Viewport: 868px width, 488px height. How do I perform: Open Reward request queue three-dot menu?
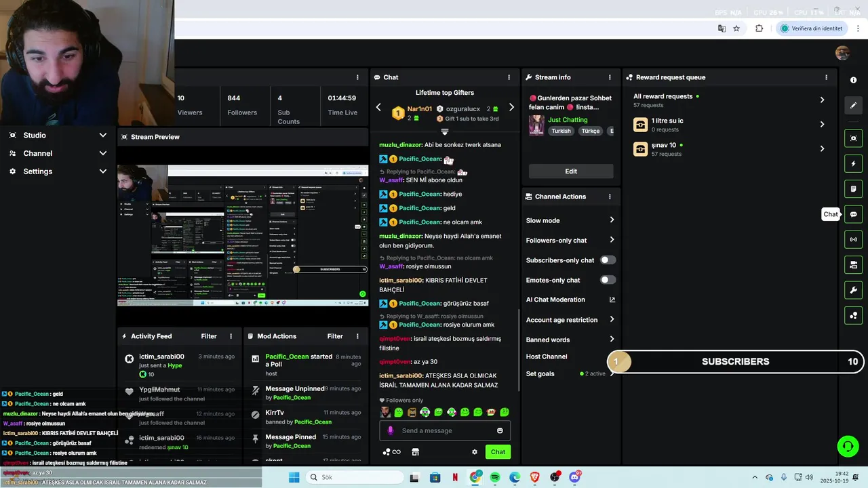826,77
